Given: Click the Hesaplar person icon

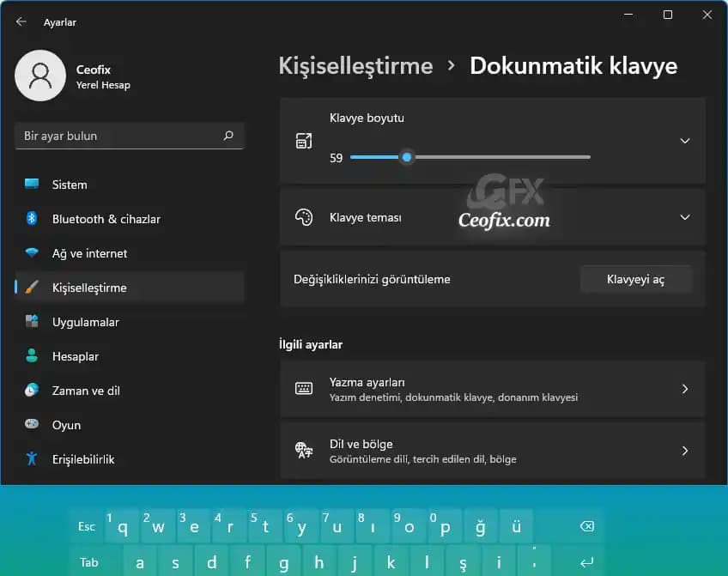Looking at the screenshot, I should click(32, 356).
